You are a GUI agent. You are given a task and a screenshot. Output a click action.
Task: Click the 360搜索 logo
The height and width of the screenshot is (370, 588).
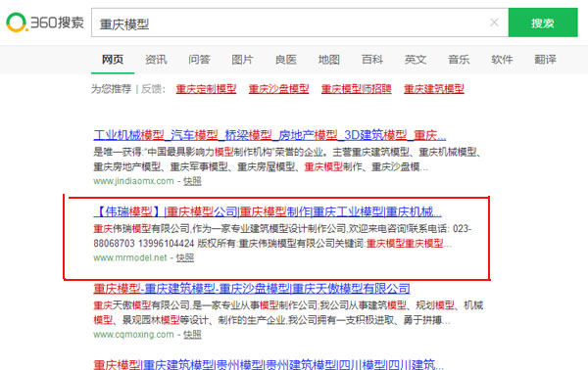(45, 23)
